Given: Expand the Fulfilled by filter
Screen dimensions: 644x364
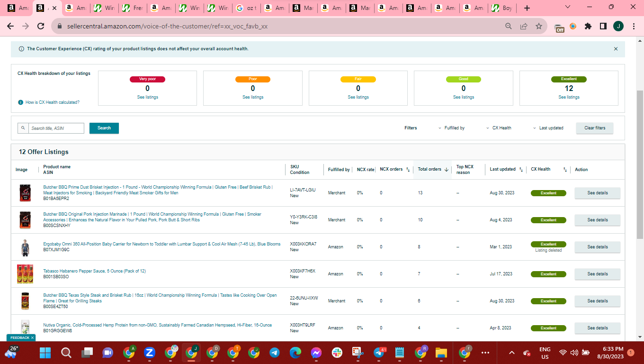Looking at the screenshot, I should click(x=452, y=128).
